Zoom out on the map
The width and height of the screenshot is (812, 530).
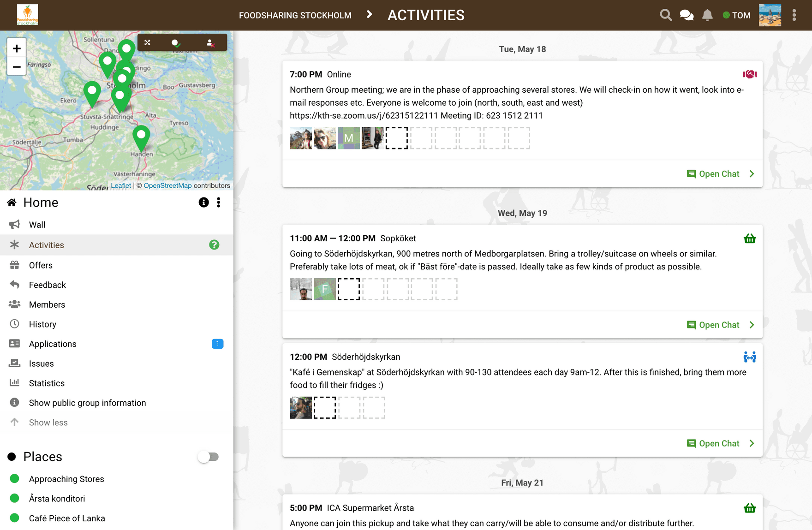(x=17, y=67)
